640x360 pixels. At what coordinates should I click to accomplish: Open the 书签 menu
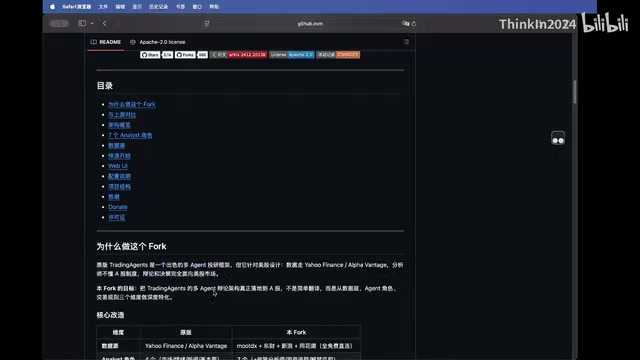[x=180, y=7]
